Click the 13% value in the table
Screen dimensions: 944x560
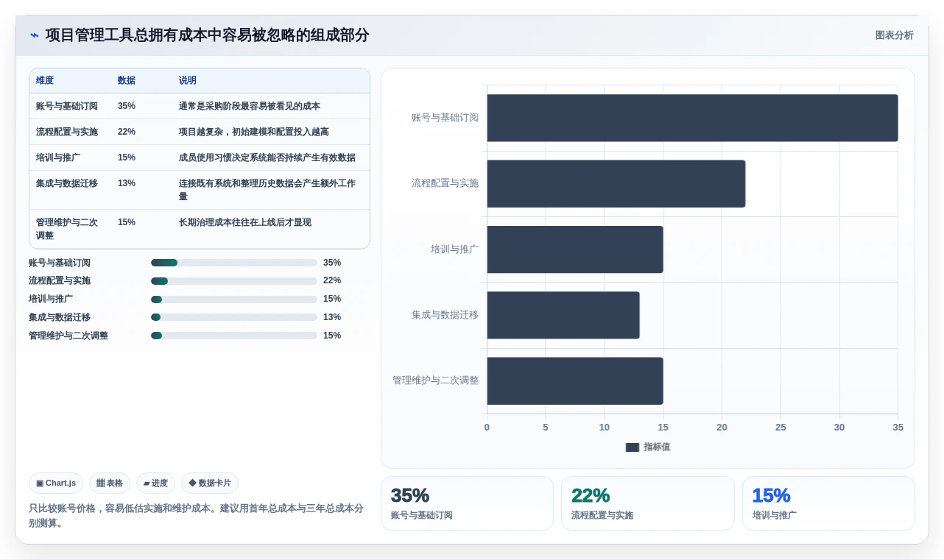127,183
